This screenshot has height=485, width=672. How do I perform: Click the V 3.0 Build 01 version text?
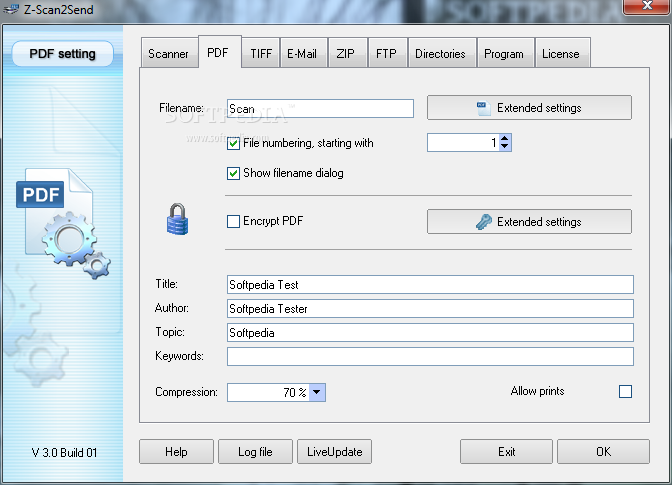coord(64,452)
